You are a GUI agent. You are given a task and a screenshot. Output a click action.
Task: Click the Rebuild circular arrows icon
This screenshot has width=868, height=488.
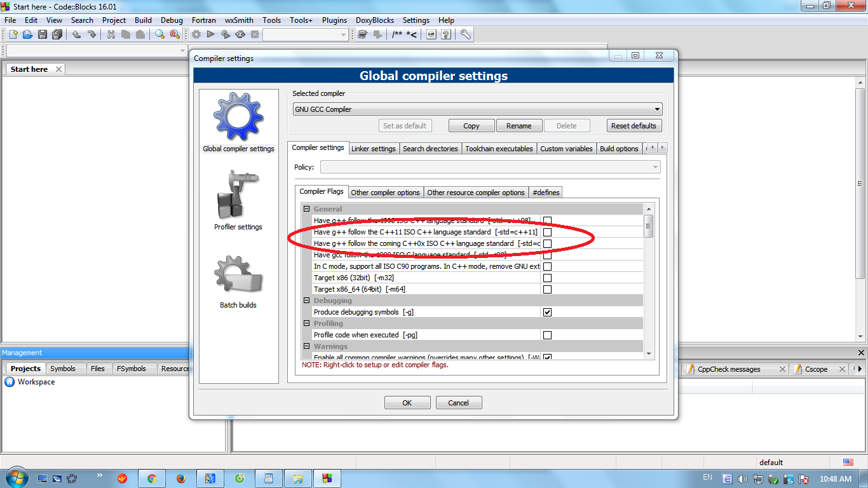click(x=240, y=34)
